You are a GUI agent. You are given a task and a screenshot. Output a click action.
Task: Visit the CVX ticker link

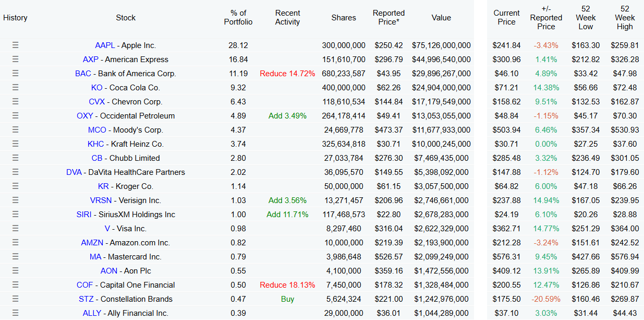pos(97,102)
